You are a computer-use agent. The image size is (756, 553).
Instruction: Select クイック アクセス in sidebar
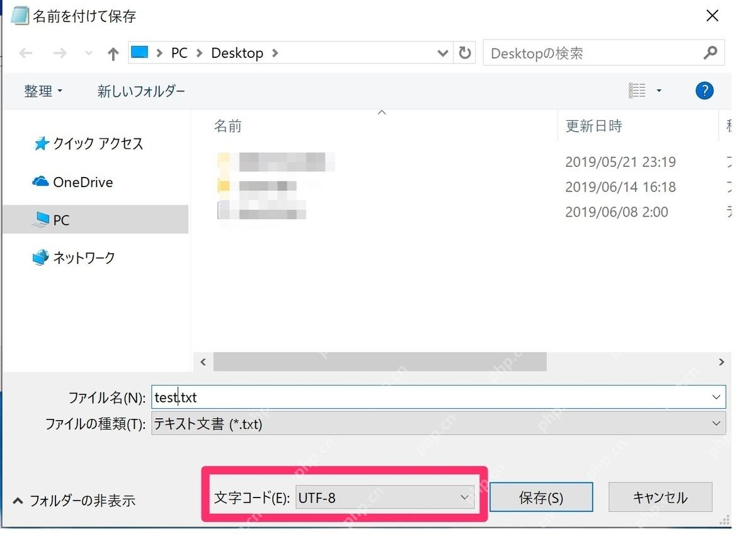(88, 144)
